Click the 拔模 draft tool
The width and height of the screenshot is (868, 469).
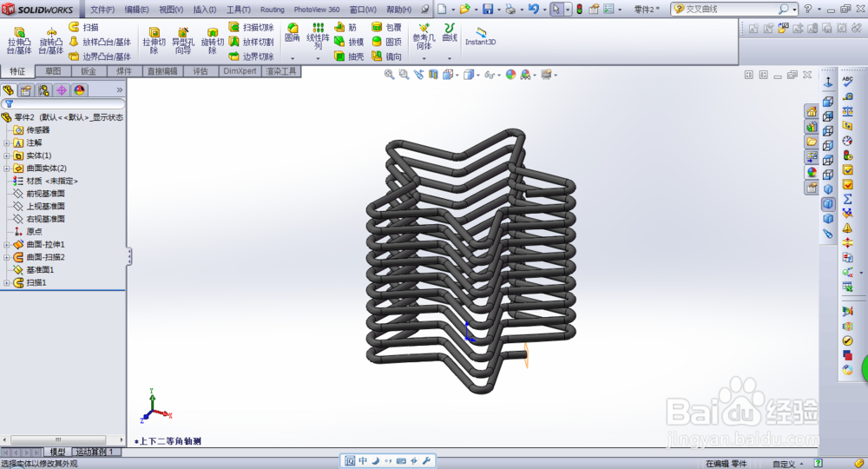click(349, 42)
